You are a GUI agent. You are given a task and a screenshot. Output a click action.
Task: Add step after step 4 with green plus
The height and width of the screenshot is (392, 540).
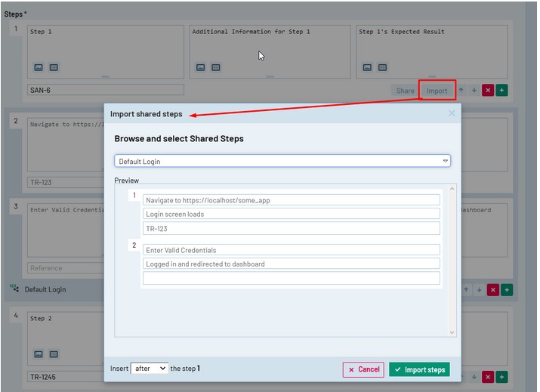coord(501,377)
